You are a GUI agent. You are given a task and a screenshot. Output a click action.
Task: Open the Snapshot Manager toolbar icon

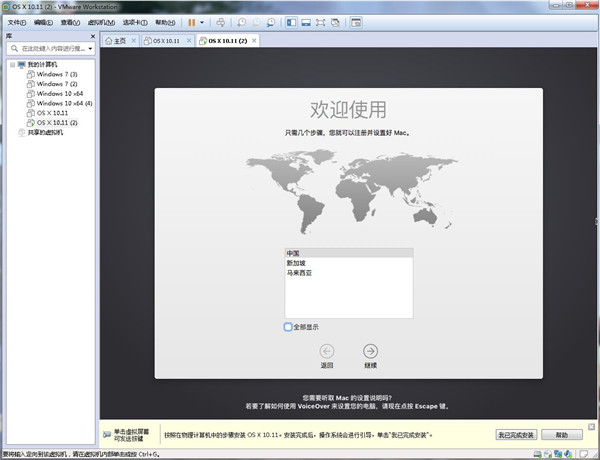(x=271, y=23)
